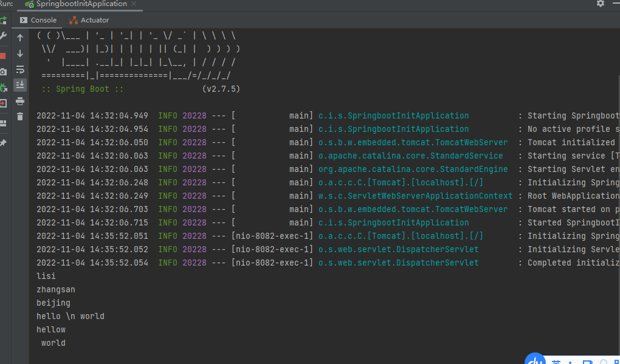Click the 'Completed initializ' log message
Image resolution: width=620 pixels, height=364 pixels.
click(x=573, y=263)
